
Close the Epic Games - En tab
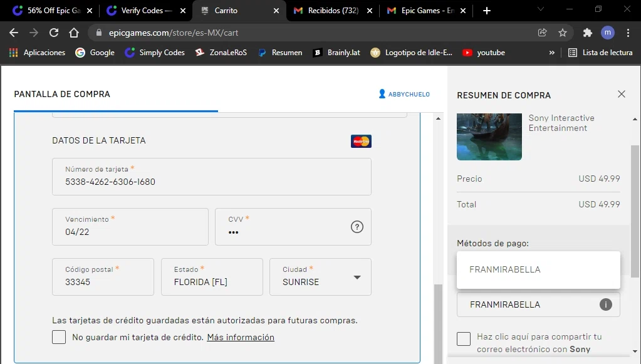coord(463,11)
